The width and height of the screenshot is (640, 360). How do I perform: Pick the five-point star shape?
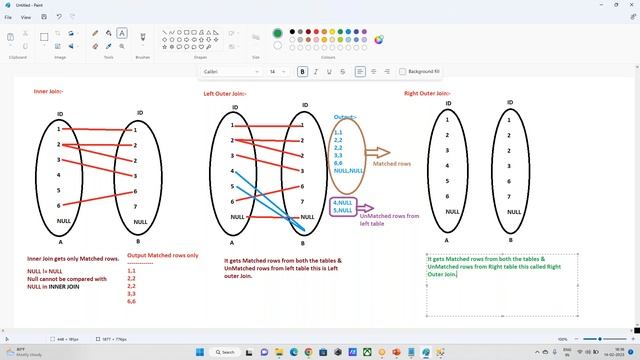click(164, 47)
